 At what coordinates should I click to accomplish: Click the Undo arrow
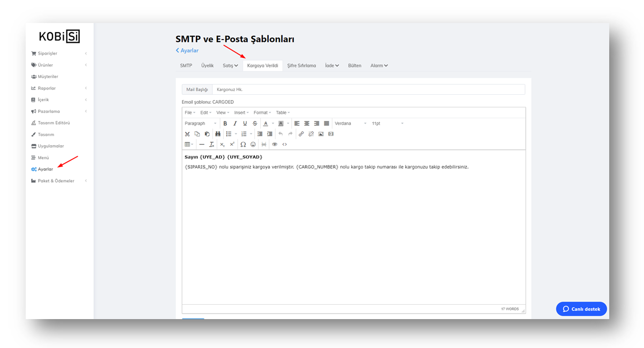click(x=281, y=134)
